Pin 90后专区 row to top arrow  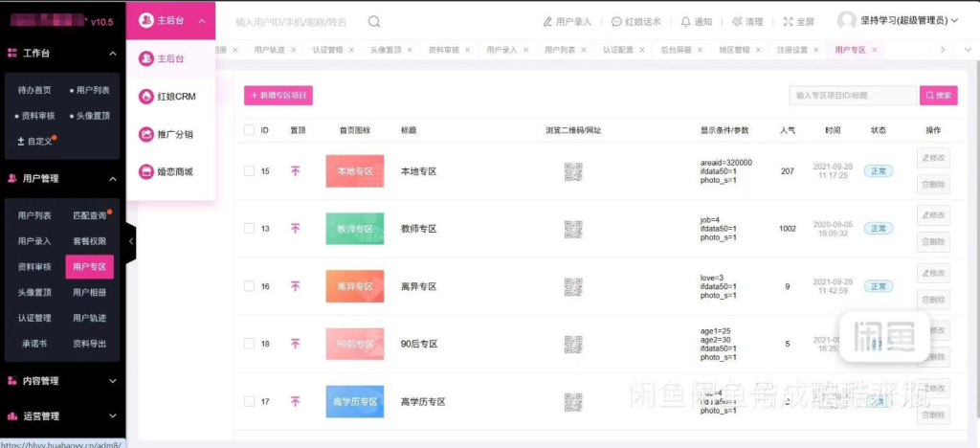[x=296, y=344]
